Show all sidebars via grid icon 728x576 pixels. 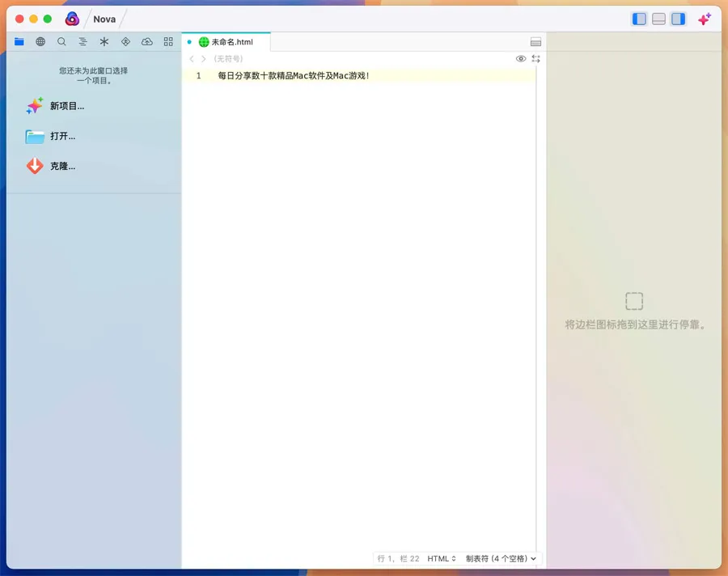click(x=168, y=41)
